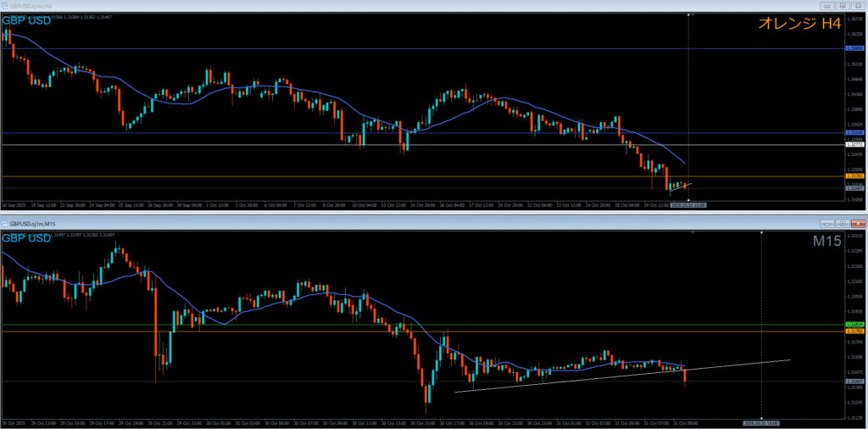The height and width of the screenshot is (429, 868).
Task: Click the orange 'オレンジ H4' text label
Action: (x=799, y=25)
